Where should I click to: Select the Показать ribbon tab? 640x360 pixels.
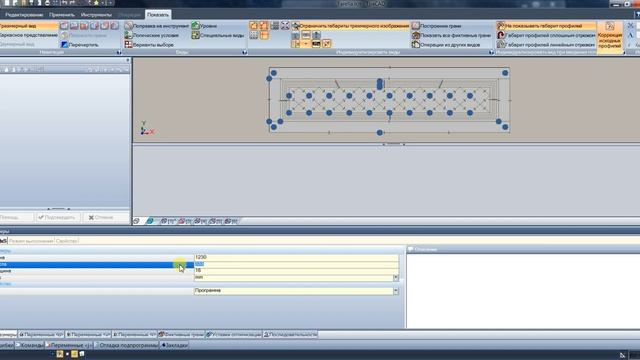(x=158, y=15)
